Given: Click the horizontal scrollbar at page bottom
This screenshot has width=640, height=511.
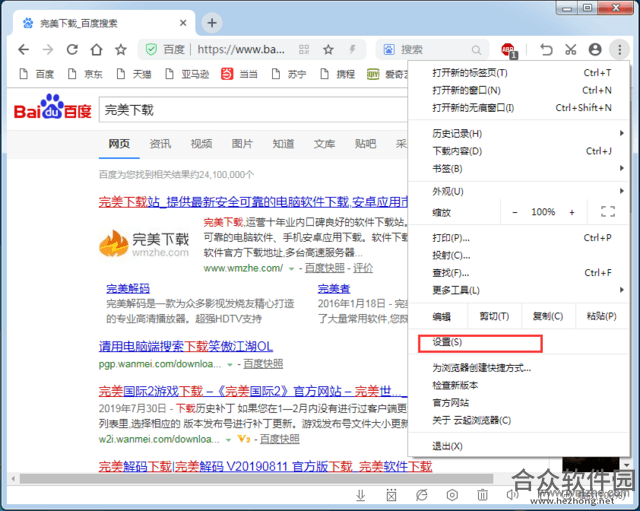Looking at the screenshot, I should point(256,478).
